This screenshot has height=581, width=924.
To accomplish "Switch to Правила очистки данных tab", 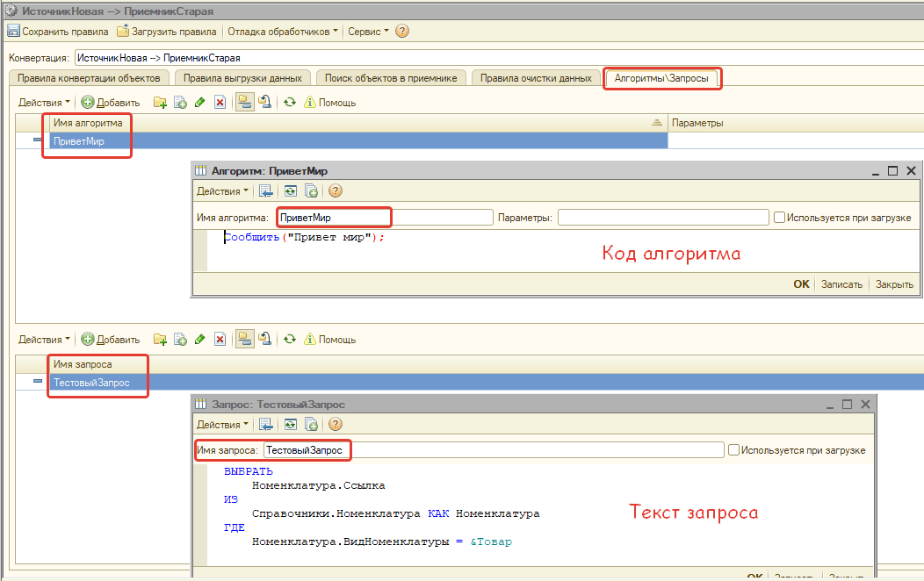I will coord(536,78).
